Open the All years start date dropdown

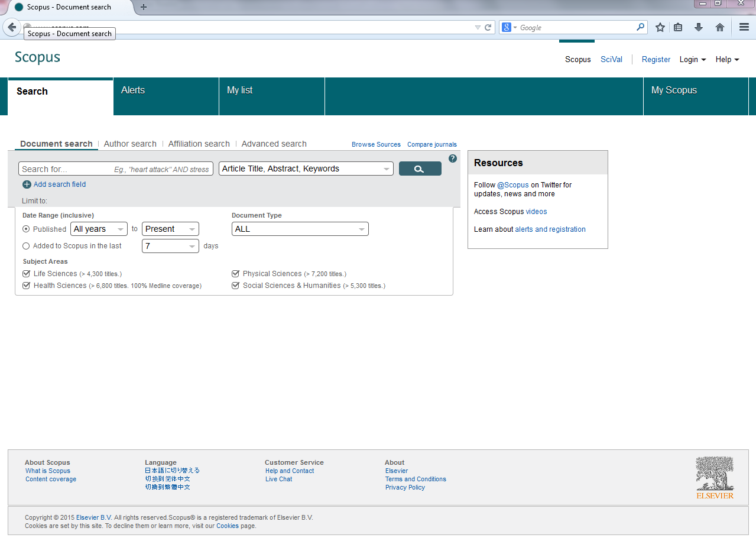pos(99,229)
